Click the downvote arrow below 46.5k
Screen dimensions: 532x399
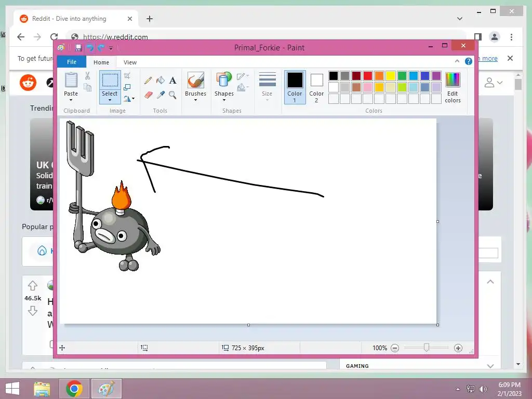click(x=33, y=311)
